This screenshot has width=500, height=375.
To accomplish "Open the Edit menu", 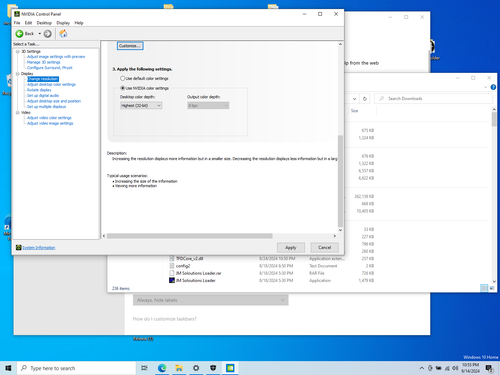I will (x=28, y=23).
